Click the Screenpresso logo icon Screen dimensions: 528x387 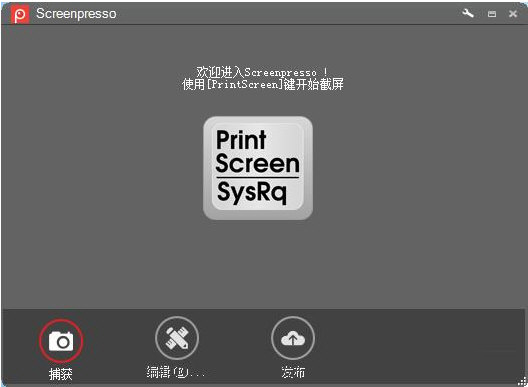pos(20,14)
